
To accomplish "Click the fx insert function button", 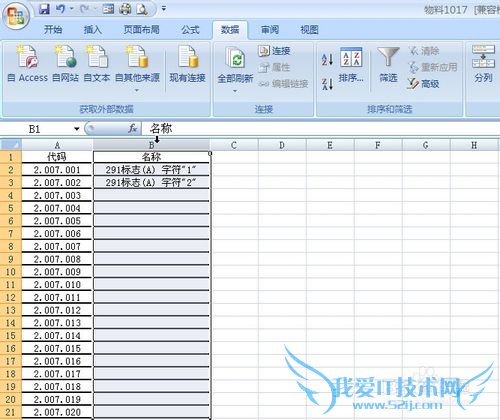I will tap(132, 128).
